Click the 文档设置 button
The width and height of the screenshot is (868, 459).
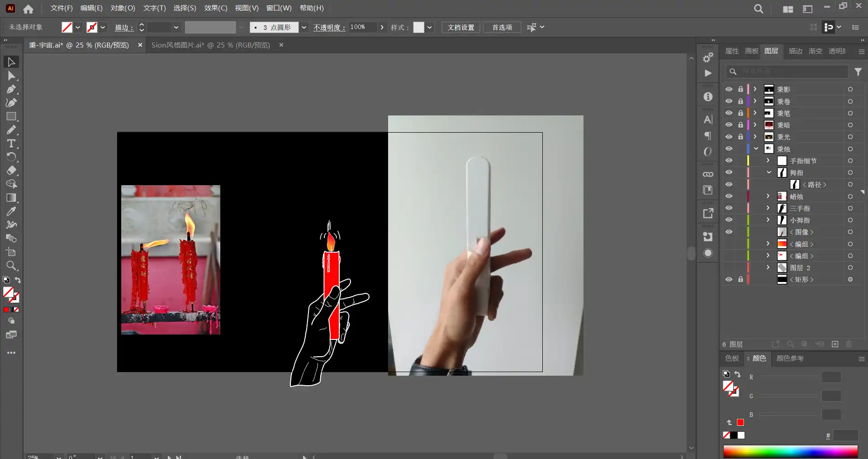[x=460, y=28]
